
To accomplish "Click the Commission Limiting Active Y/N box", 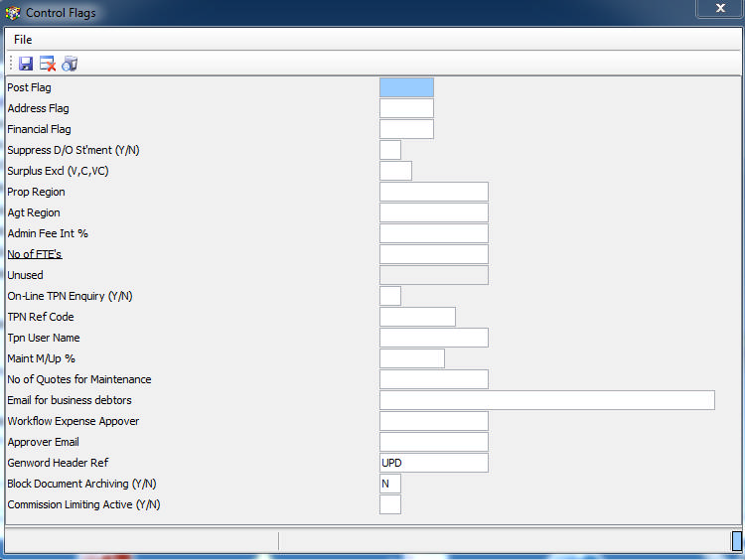I will pyautogui.click(x=390, y=504).
